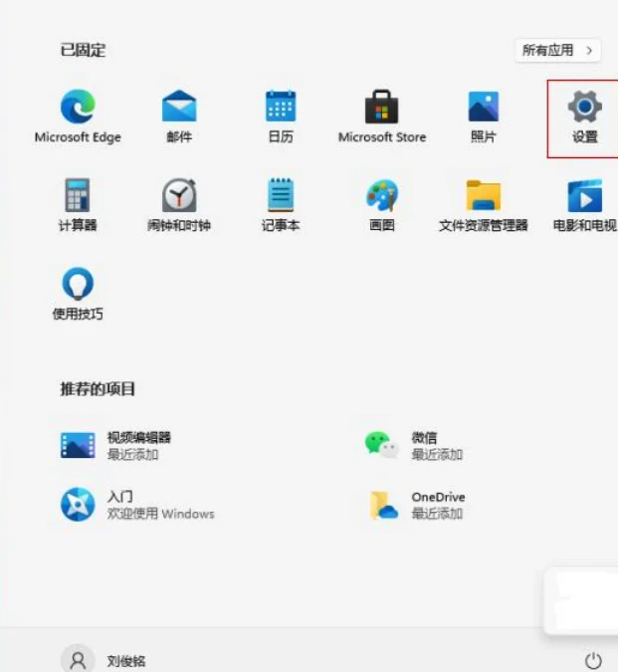618x672 pixels.
Task: Open 记事本 notepad app
Action: (x=281, y=205)
